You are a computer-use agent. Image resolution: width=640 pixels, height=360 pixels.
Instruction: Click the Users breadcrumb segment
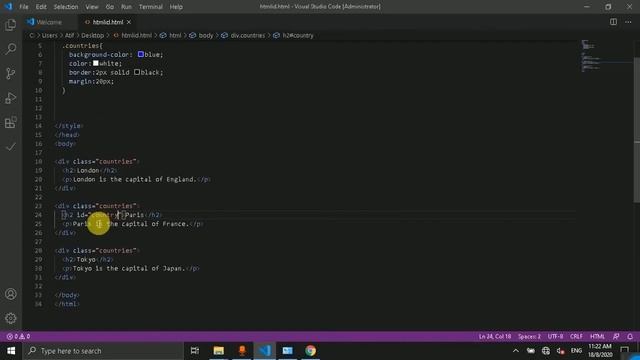point(49,36)
